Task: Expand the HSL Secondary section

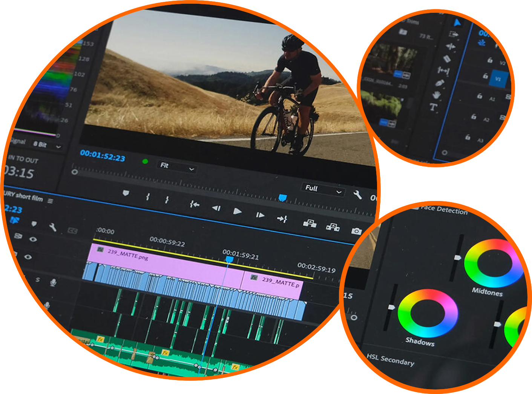Action: pos(390,359)
